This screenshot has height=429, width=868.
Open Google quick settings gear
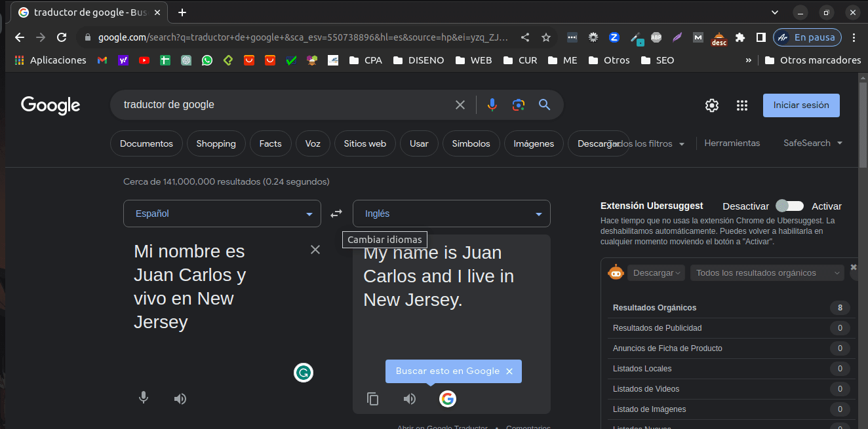(x=712, y=105)
